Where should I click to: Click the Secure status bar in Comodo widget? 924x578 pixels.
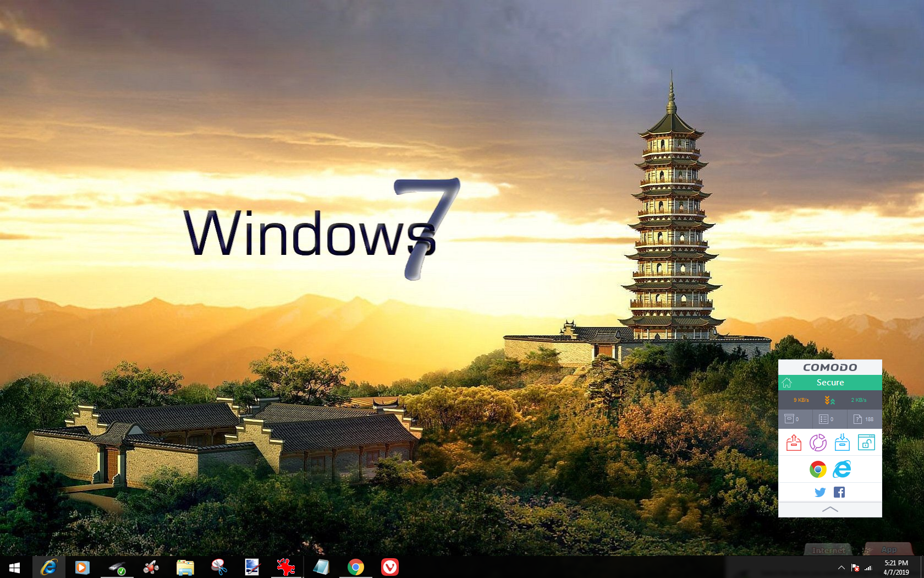coord(830,383)
